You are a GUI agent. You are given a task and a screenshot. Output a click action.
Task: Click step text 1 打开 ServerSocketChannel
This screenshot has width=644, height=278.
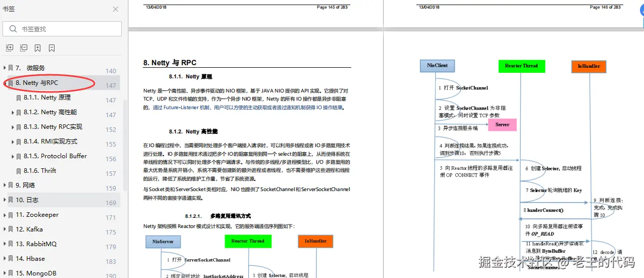point(198,260)
